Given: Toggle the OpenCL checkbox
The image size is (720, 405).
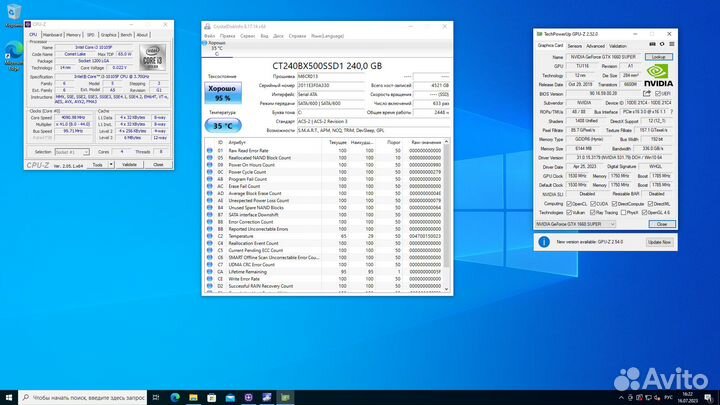Looking at the screenshot, I should [x=569, y=204].
